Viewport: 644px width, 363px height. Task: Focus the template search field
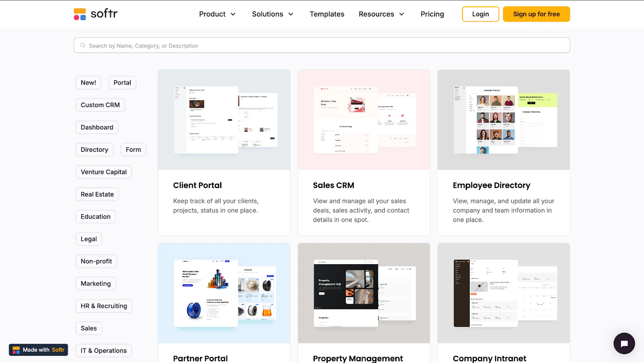point(322,45)
